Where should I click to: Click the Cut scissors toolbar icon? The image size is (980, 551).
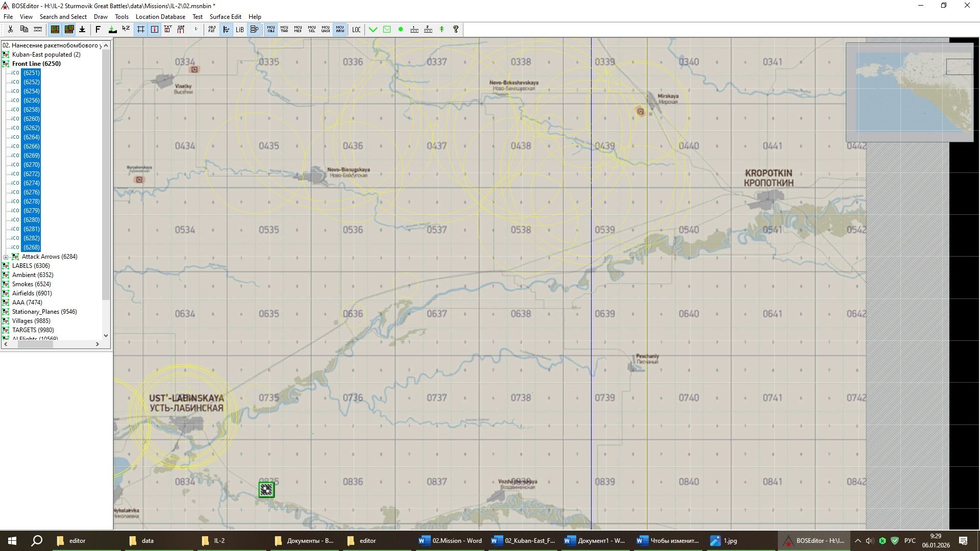point(10,29)
